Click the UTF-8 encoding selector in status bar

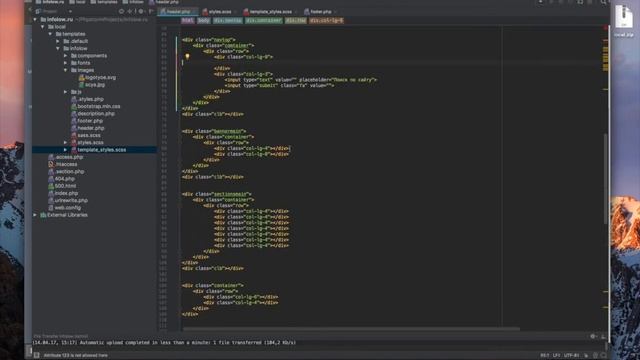click(571, 356)
